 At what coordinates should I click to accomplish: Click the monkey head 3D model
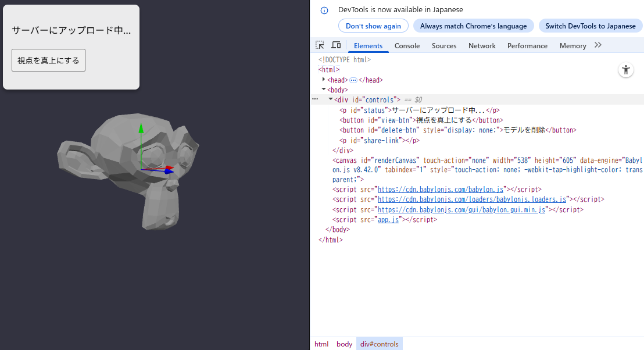[x=128, y=172]
